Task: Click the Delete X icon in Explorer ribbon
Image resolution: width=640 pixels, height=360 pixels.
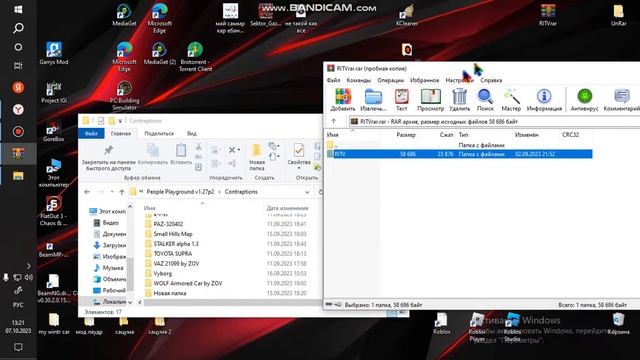Action: [x=232, y=150]
